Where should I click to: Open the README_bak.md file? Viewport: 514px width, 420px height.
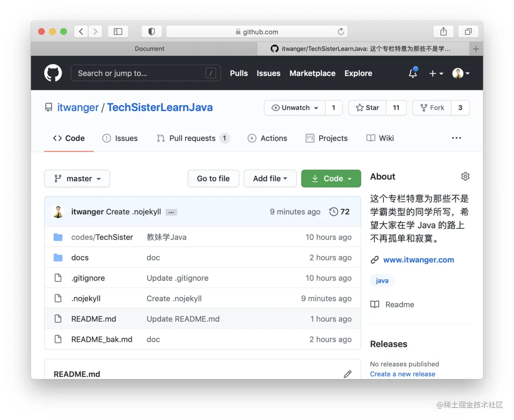coord(102,340)
